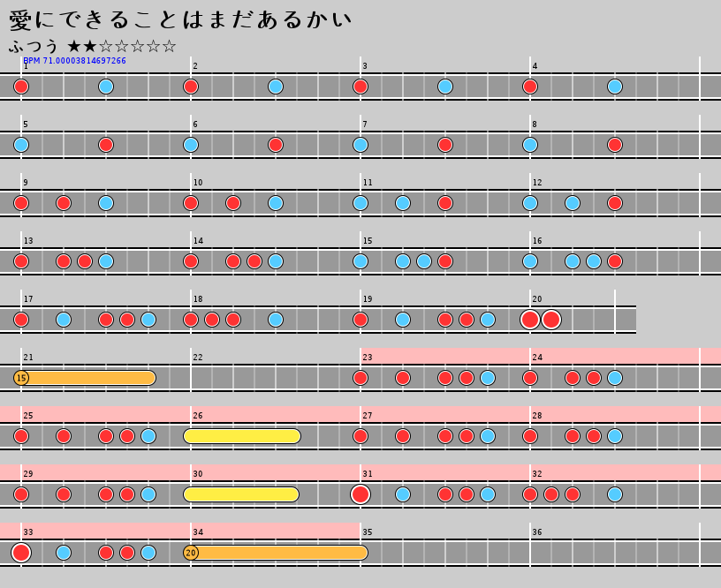
Task: Select the first large red note in measure 20
Action: [530, 320]
